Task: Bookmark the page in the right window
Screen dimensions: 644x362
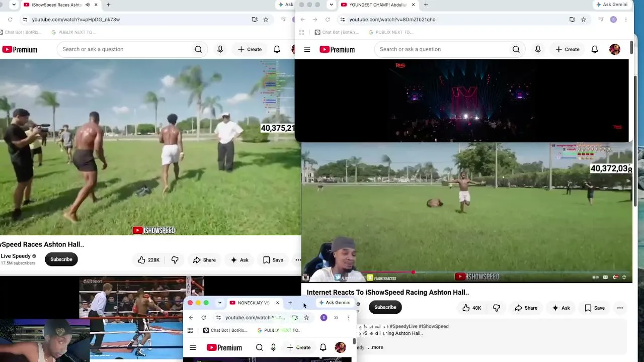Action: (584, 20)
